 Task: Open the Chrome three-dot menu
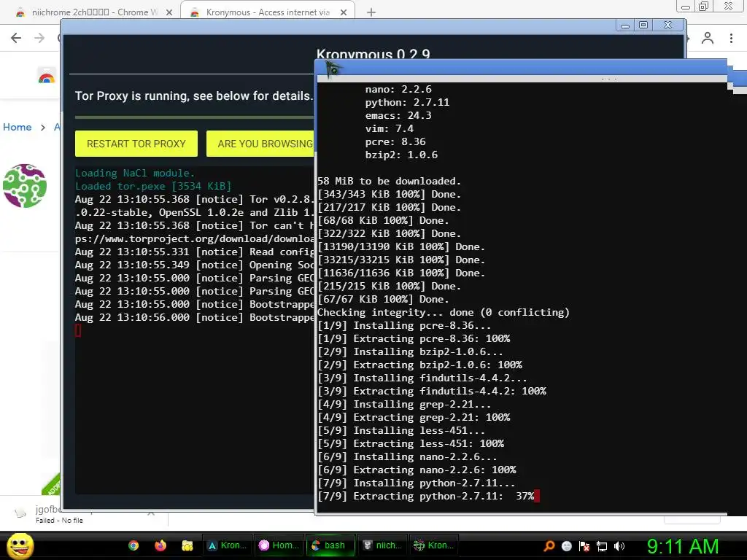(x=731, y=38)
